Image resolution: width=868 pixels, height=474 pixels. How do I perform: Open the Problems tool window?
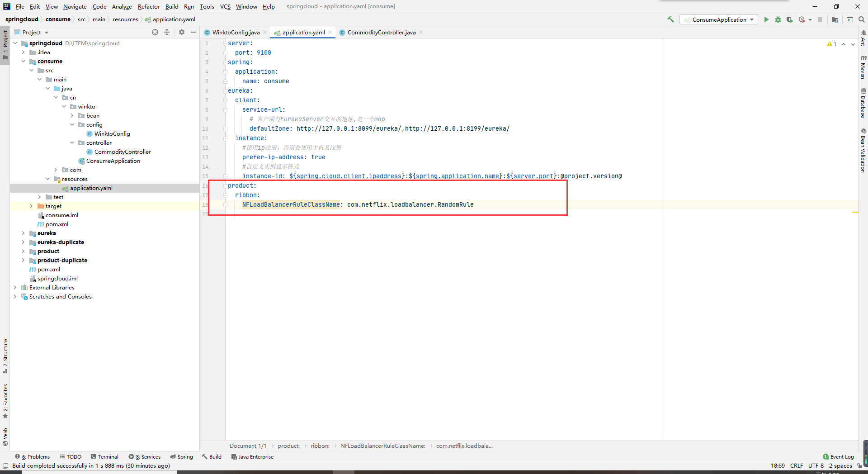[x=32, y=457]
